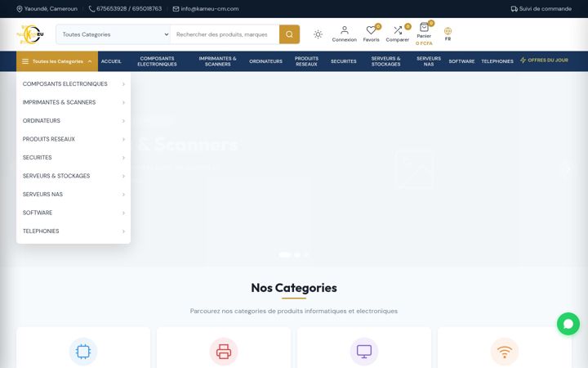Open the Panier shopping cart icon

(424, 27)
